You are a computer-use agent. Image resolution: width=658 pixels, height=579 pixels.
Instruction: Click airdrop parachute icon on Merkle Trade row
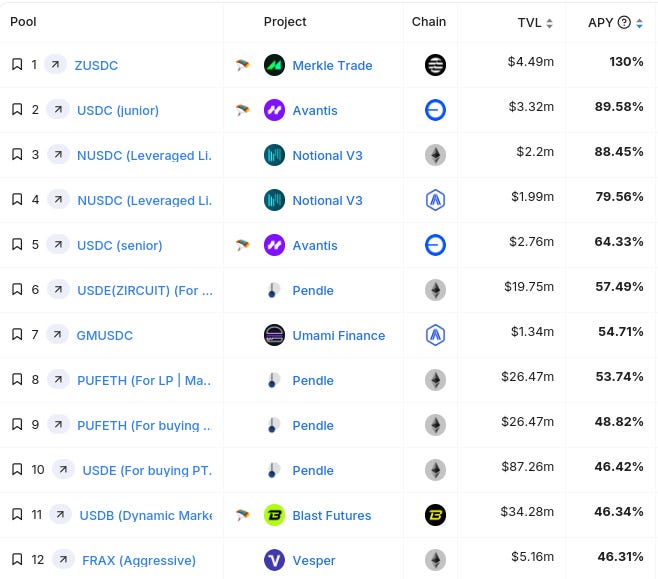click(x=243, y=65)
